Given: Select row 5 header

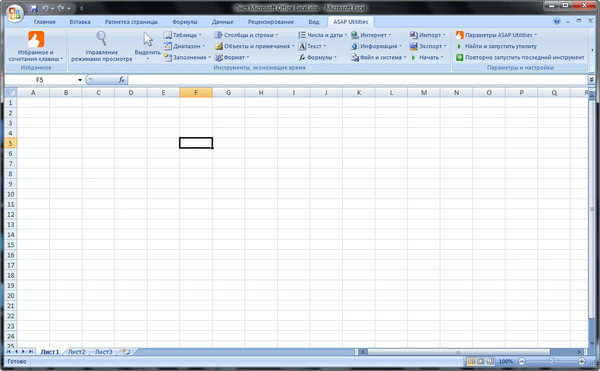Looking at the screenshot, I should click(11, 143).
